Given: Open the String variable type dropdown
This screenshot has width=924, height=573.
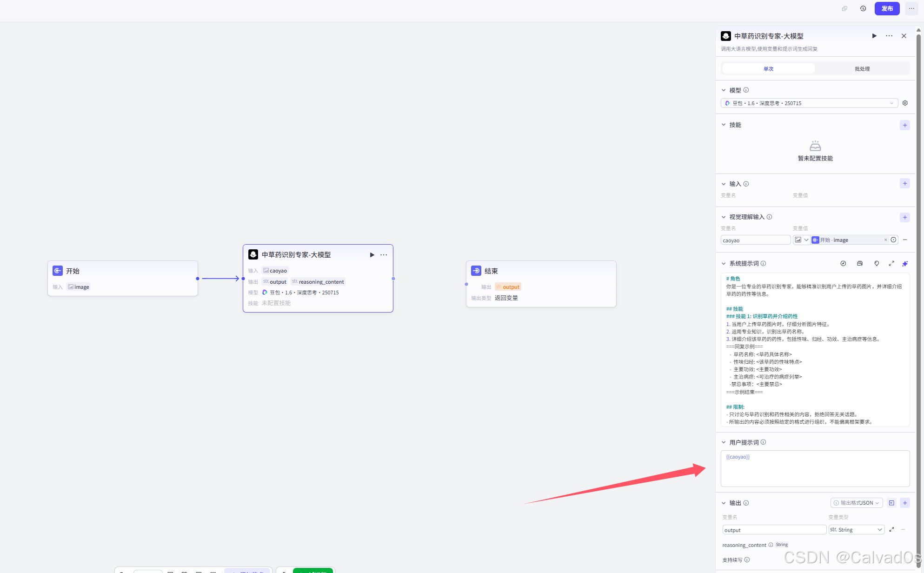Looking at the screenshot, I should [856, 530].
